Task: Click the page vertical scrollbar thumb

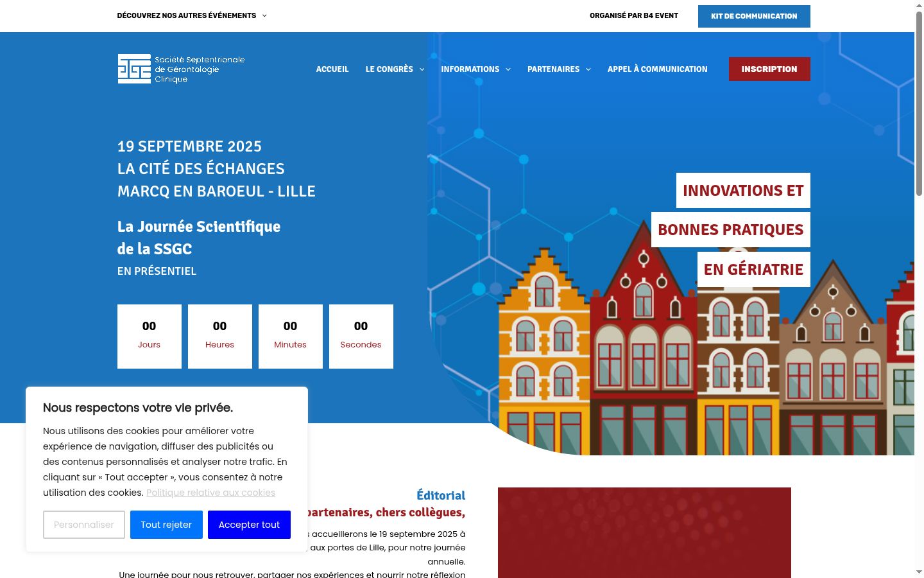Action: tap(919, 103)
